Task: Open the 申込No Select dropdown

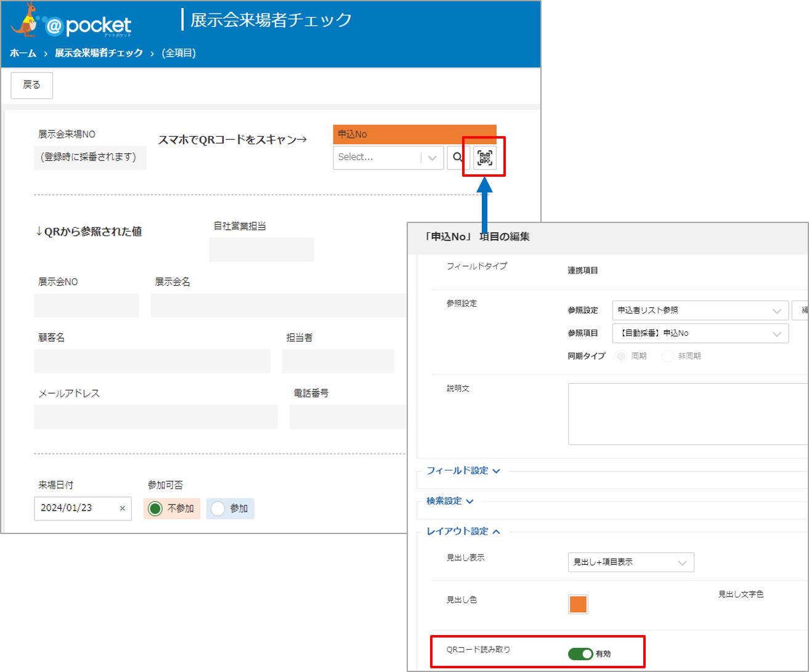Action: pyautogui.click(x=388, y=158)
